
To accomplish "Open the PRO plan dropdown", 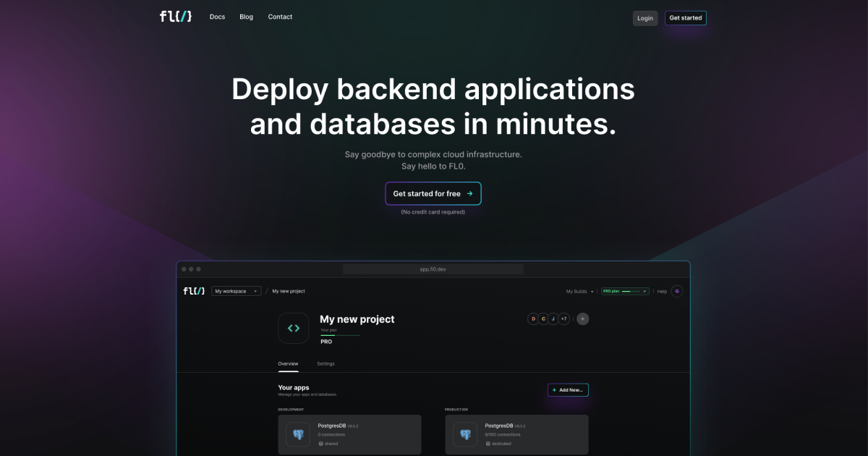I will coord(624,291).
